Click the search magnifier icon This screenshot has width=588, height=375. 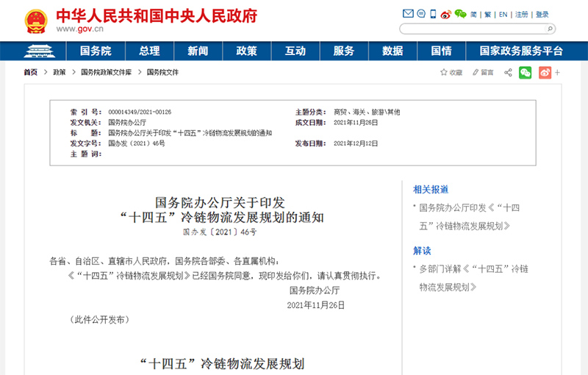[x=550, y=29]
